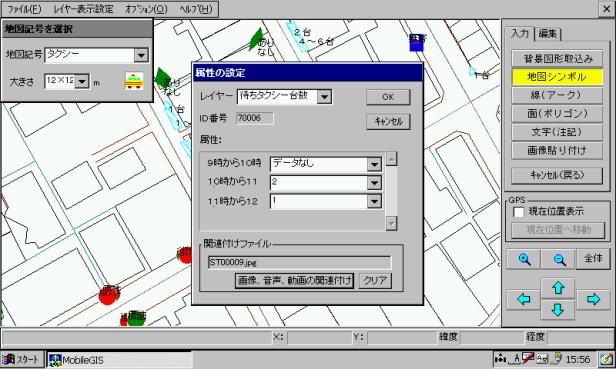Select the yellow 地図シンボル button
616x369 pixels.
click(557, 77)
